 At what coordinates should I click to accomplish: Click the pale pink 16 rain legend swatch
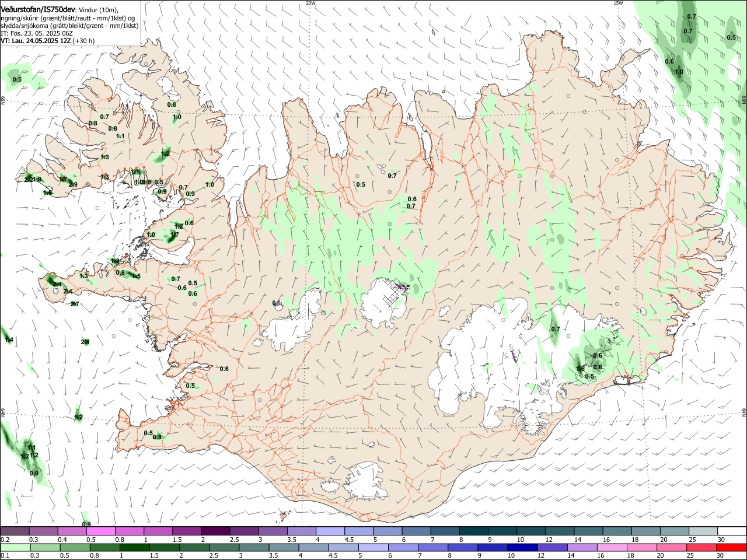pos(612,548)
